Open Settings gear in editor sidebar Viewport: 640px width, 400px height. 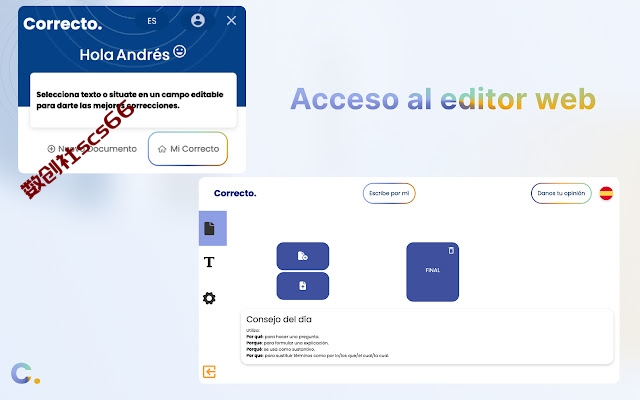(x=209, y=298)
